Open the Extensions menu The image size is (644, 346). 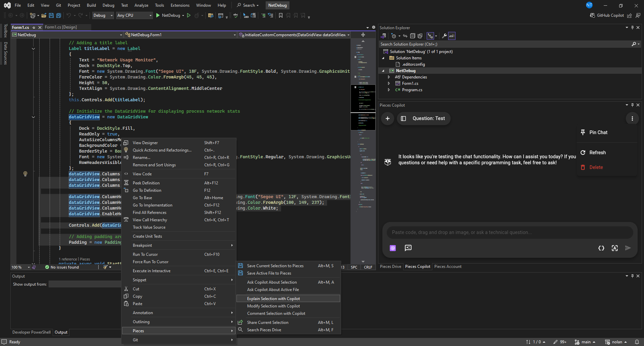pos(180,5)
